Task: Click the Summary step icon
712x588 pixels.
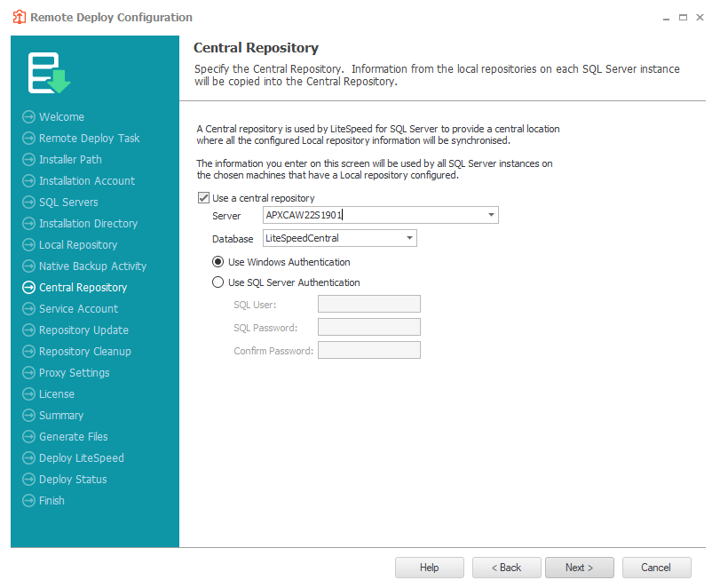Action: (x=28, y=416)
